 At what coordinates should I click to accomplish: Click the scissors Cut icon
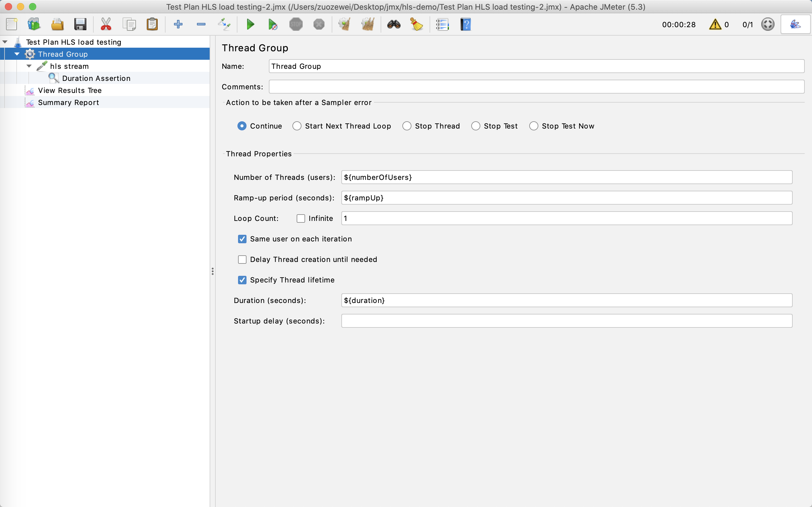coord(106,24)
